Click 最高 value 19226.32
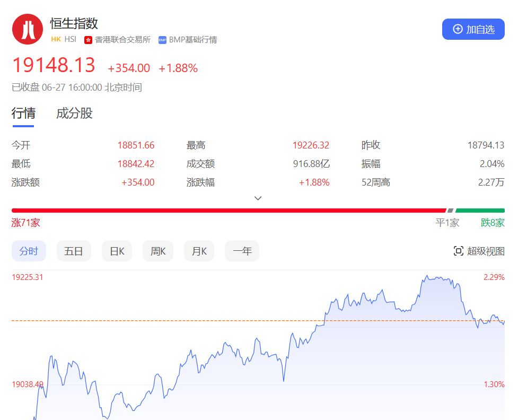 (x=311, y=145)
